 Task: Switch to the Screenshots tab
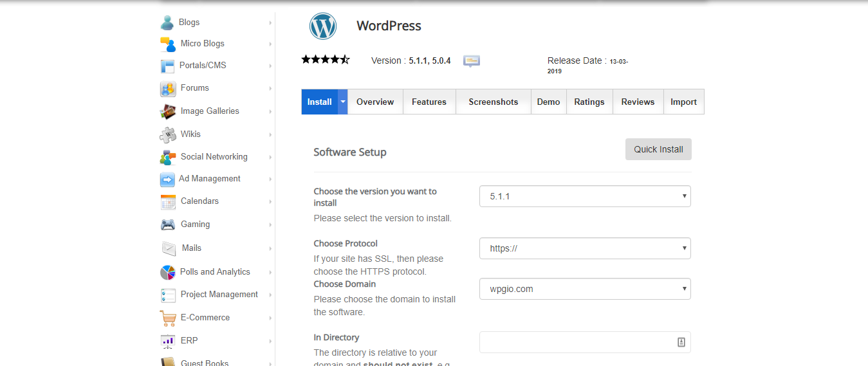[x=494, y=102]
